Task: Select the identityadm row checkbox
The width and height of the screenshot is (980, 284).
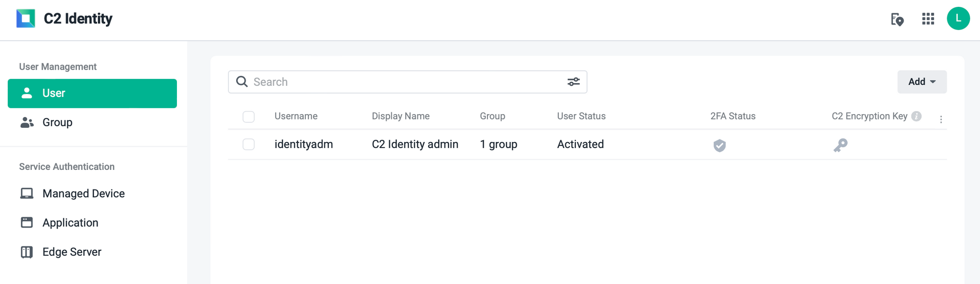Action: (248, 144)
